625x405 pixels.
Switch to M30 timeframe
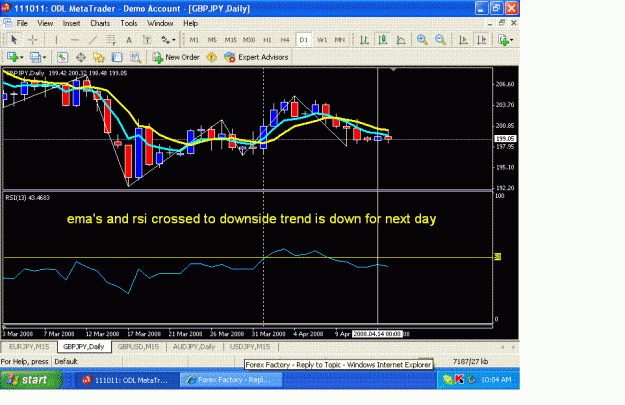tap(249, 39)
